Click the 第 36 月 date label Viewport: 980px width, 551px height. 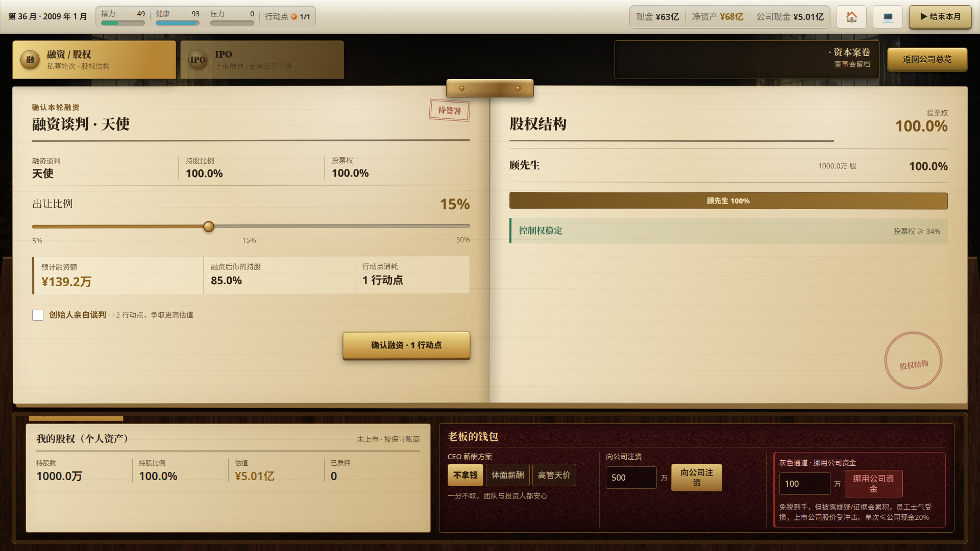47,17
